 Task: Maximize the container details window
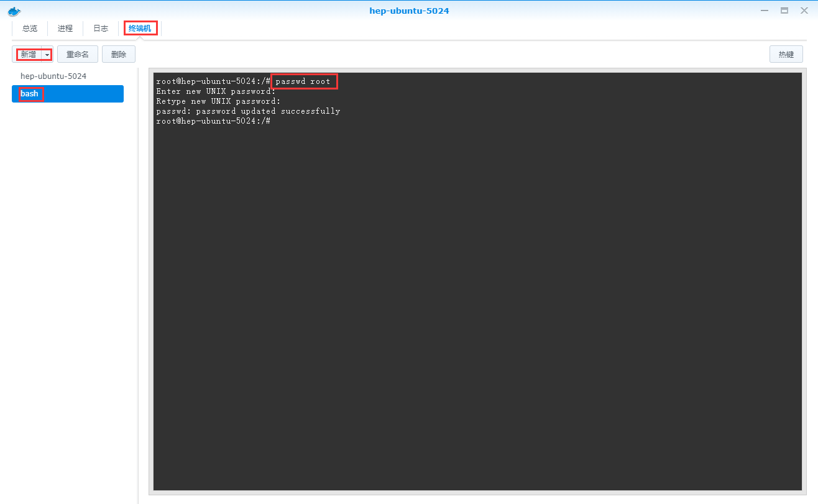click(784, 11)
